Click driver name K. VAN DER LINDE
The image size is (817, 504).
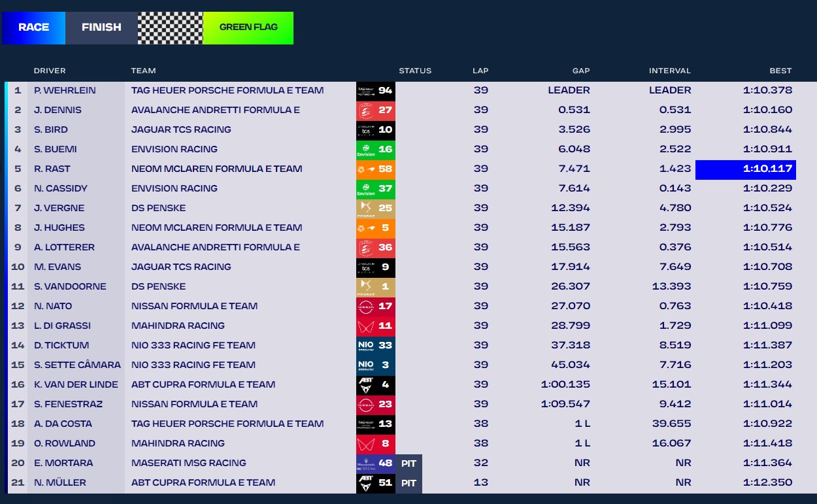coord(76,384)
